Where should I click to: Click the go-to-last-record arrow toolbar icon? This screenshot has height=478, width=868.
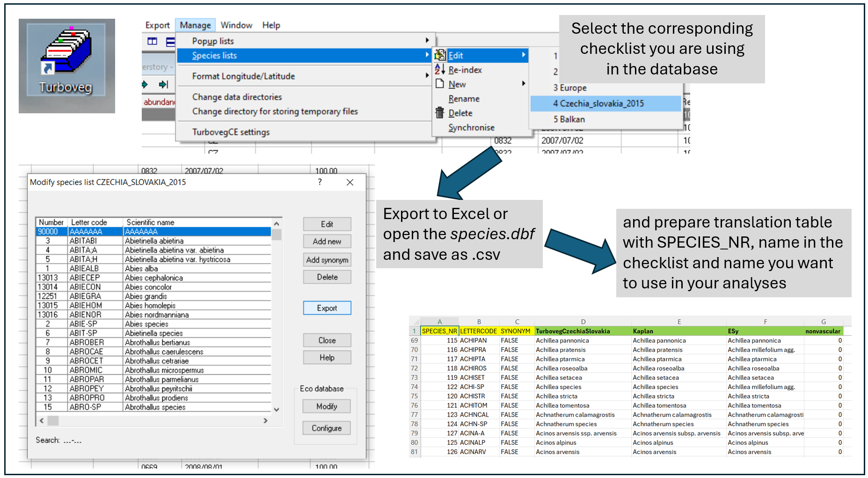point(163,85)
